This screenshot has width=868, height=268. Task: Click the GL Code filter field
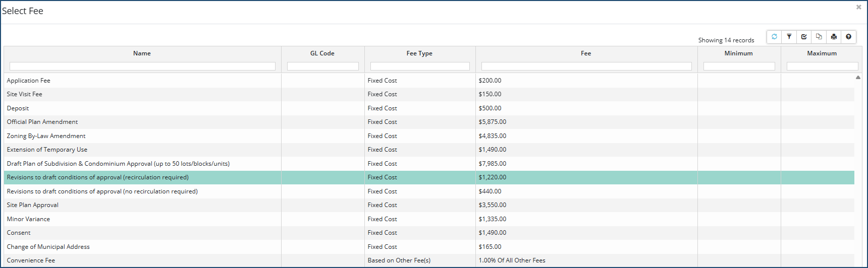(322, 66)
